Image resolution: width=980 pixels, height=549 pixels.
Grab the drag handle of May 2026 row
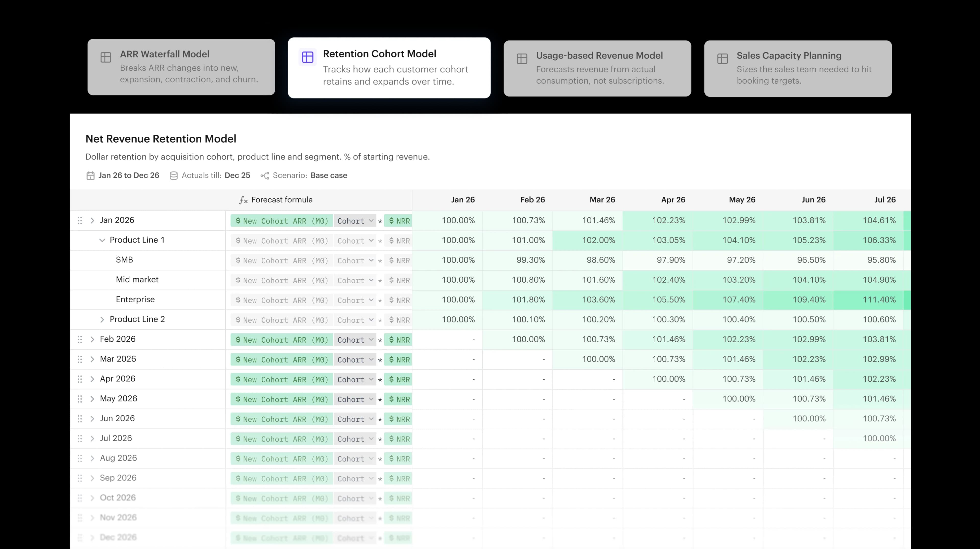[80, 399]
